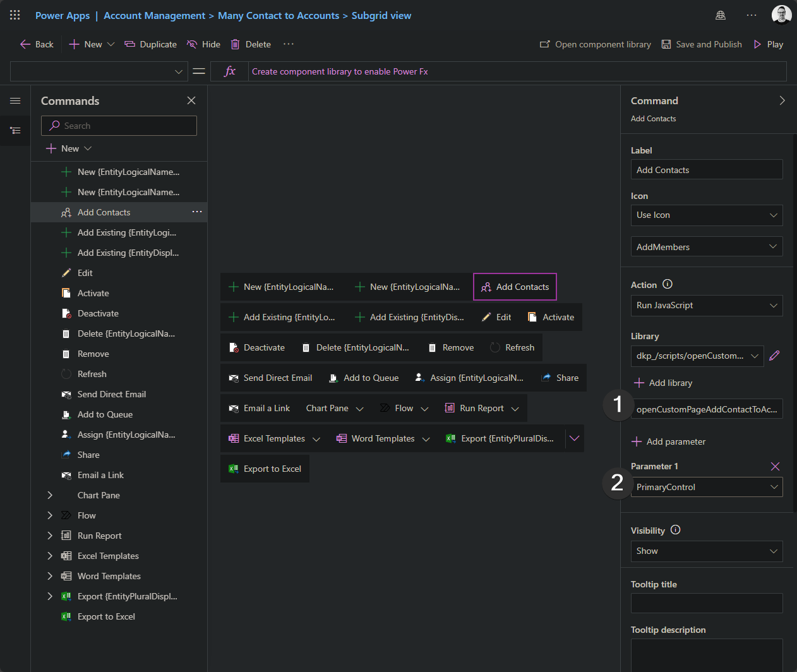Click Duplicate in the toolbar
The height and width of the screenshot is (672, 797).
coord(150,44)
